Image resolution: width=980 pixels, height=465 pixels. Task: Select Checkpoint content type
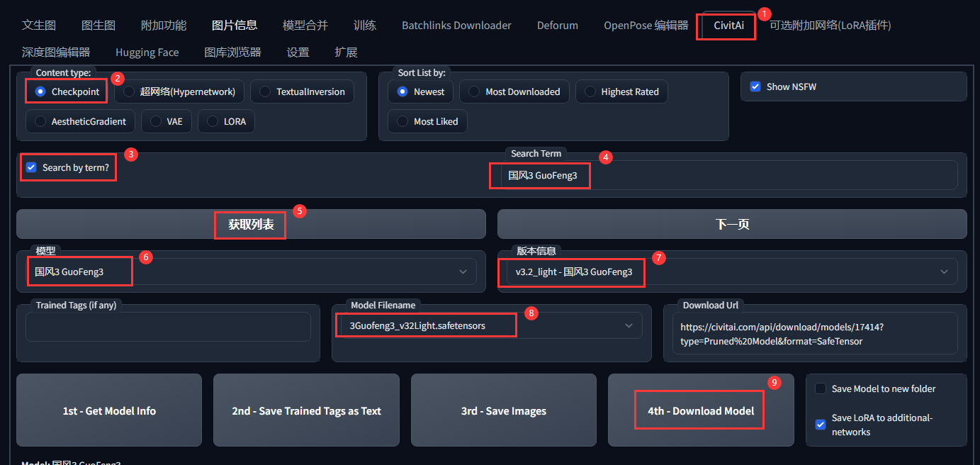click(x=67, y=91)
